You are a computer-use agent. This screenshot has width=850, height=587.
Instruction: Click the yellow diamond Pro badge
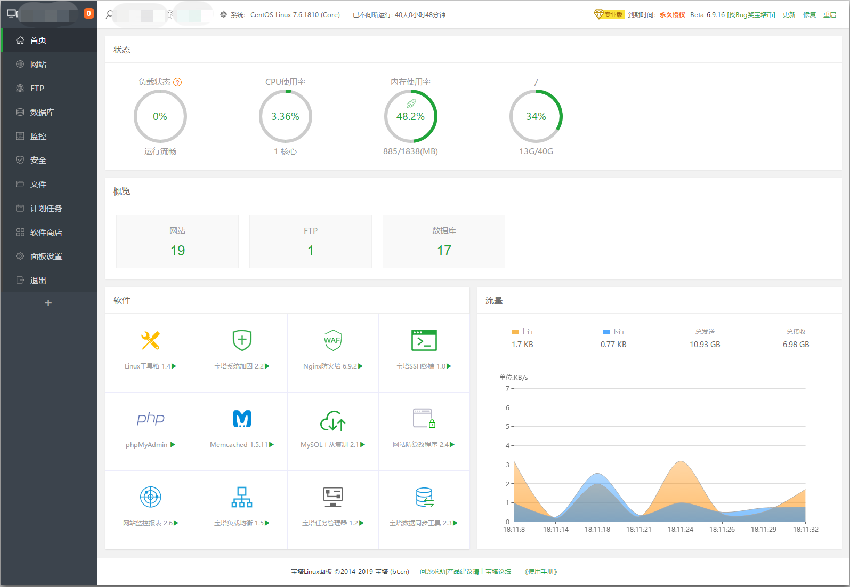[609, 15]
